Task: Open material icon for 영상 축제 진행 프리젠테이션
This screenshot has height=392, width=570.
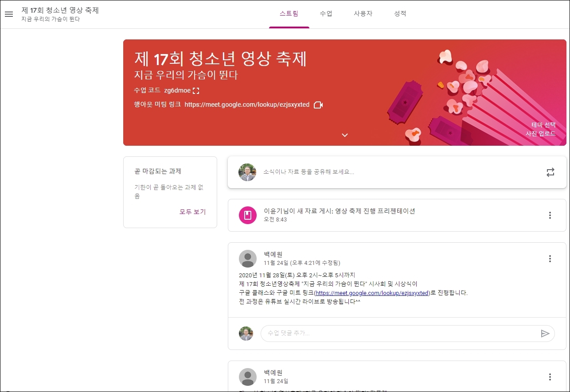Action: click(x=248, y=215)
